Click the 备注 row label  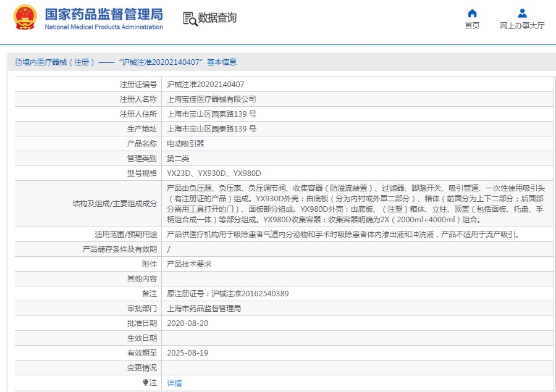pyautogui.click(x=150, y=294)
